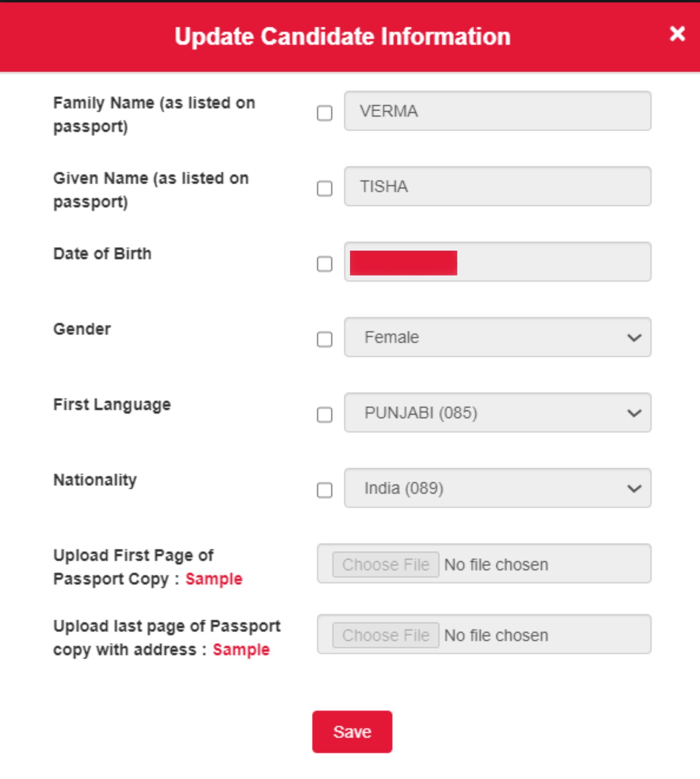Close the Update Candidate Information dialog
This screenshot has height=779, width=700.
677,34
